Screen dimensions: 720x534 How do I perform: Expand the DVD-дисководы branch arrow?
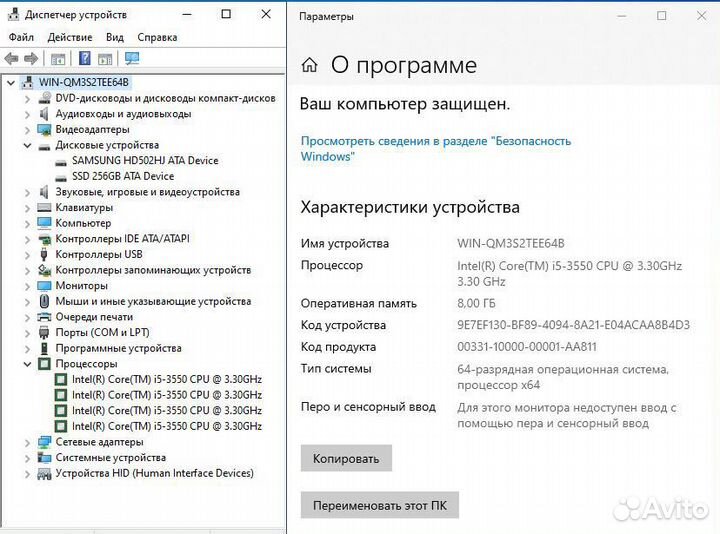pos(28,99)
